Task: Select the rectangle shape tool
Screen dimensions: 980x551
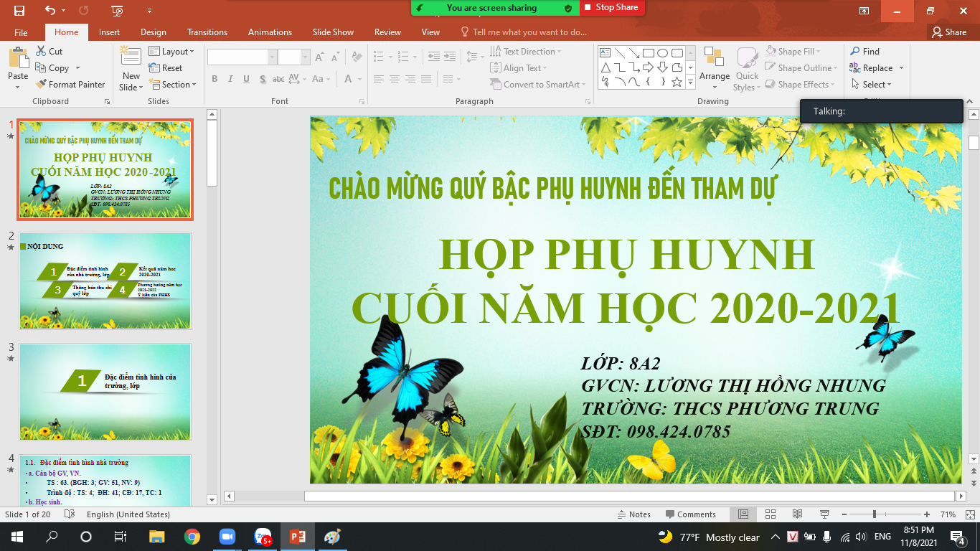Action: coord(649,52)
